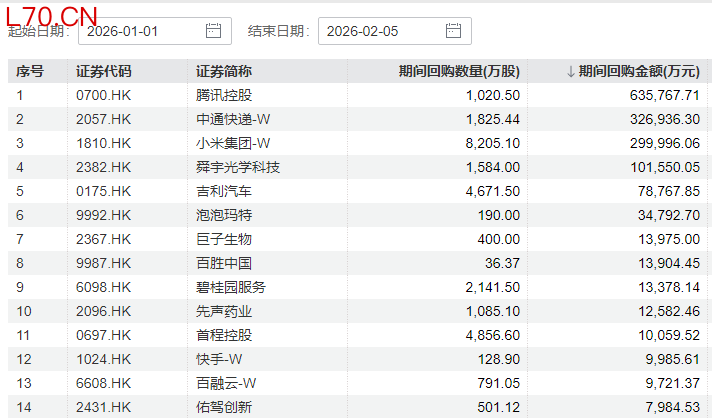Screen dimensions: 712x418
Task: Select security name 佑驾创新
Action: tap(224, 408)
